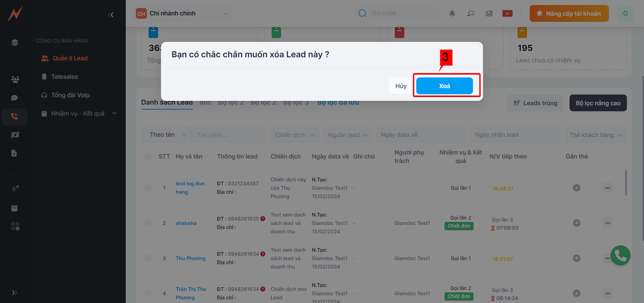Click the notification bell icon

pos(452,13)
